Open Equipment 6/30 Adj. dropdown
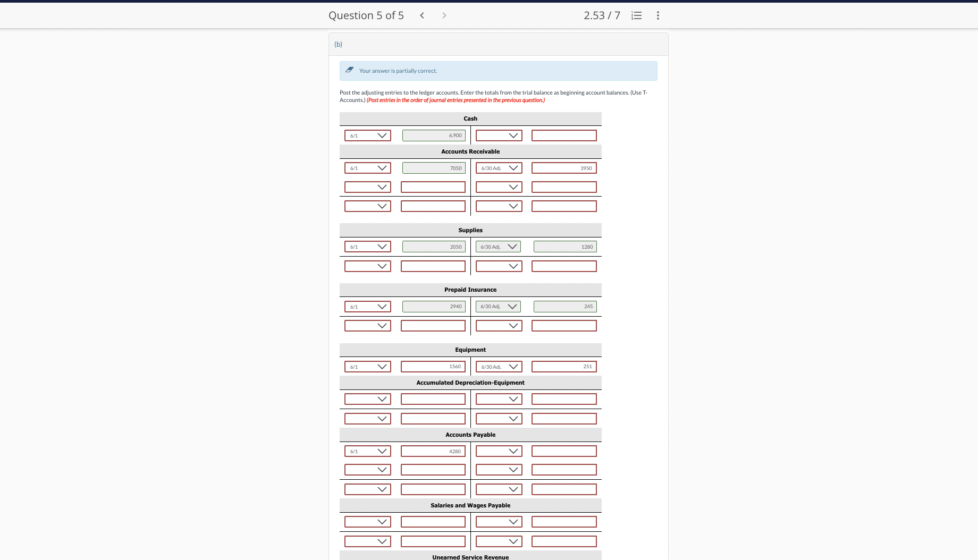The height and width of the screenshot is (560, 978). [499, 367]
